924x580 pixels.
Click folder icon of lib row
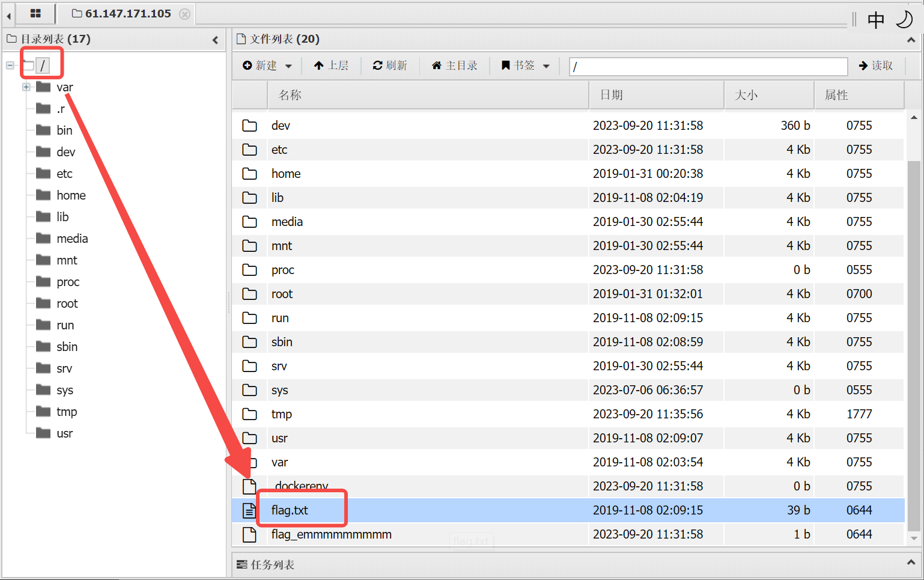[249, 198]
